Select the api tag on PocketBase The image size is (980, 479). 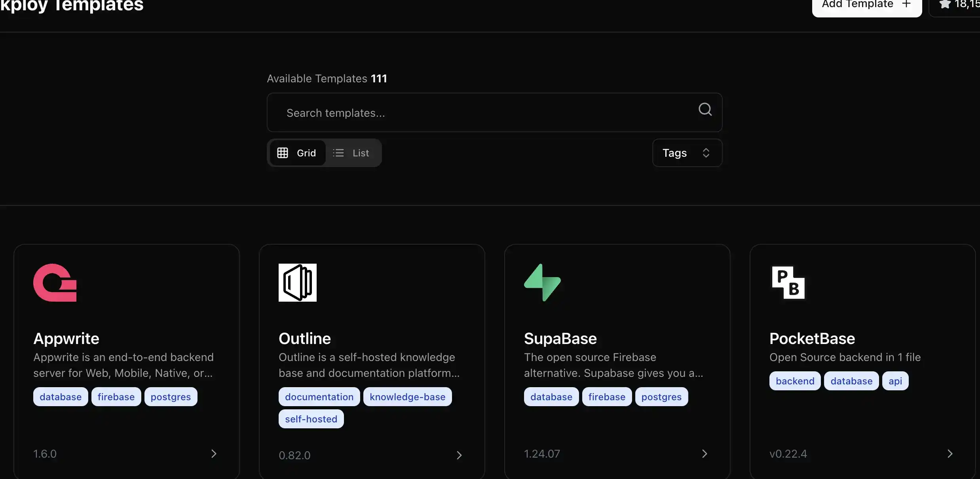(895, 381)
